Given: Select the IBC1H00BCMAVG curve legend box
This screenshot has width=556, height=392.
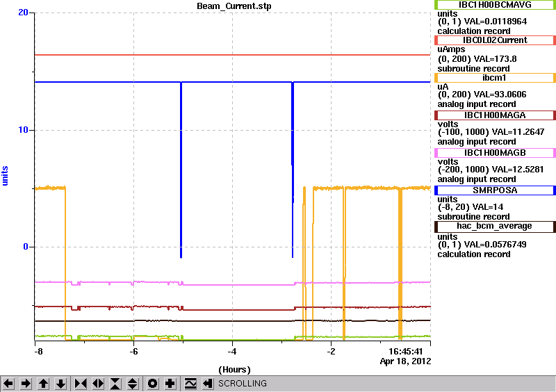Looking at the screenshot, I should click(495, 5).
